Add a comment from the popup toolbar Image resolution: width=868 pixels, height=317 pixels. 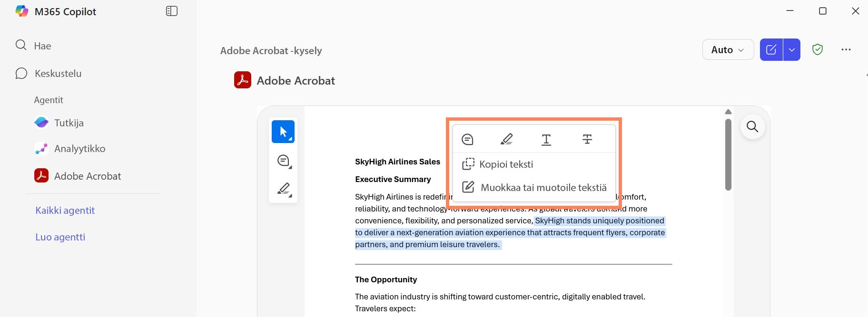click(467, 139)
